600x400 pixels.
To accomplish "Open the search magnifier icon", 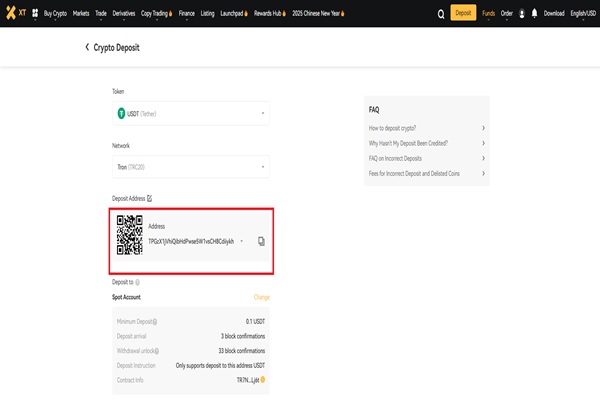I will pyautogui.click(x=441, y=14).
